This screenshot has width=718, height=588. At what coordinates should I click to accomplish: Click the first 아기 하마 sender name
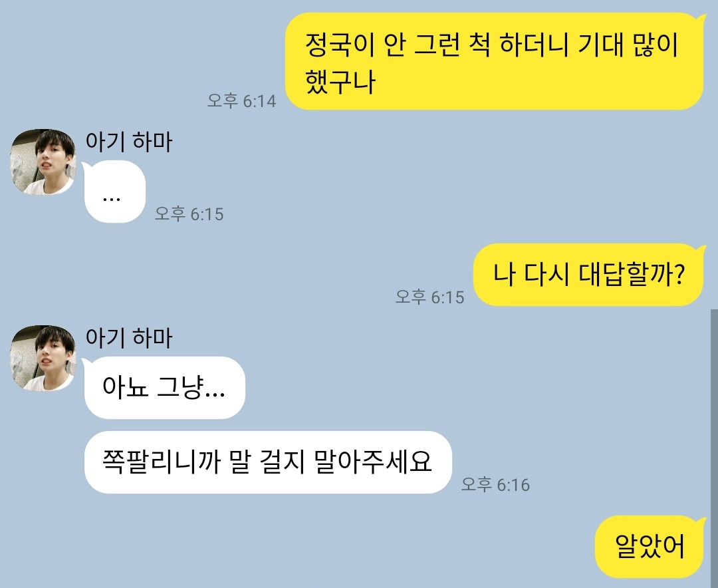tap(129, 141)
